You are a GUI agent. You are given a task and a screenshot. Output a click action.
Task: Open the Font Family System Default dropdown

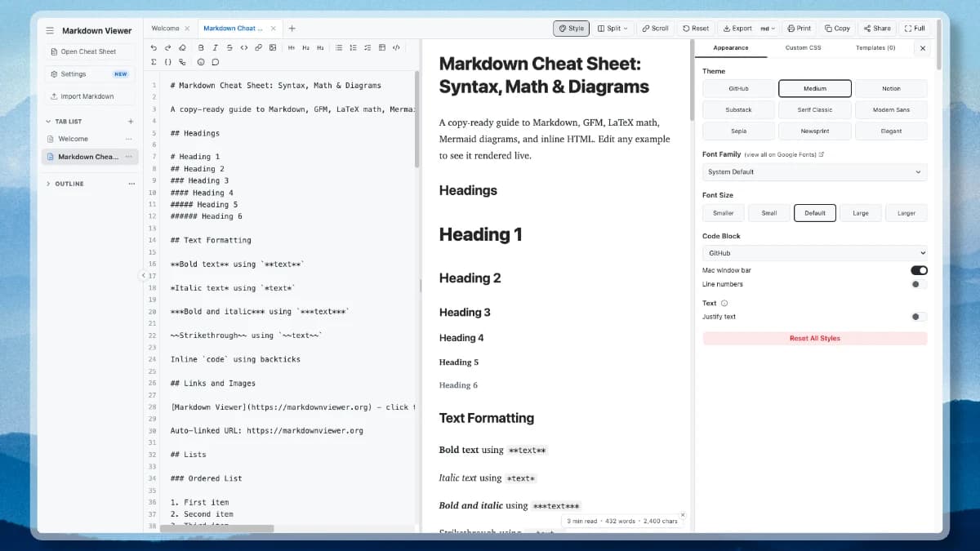815,172
